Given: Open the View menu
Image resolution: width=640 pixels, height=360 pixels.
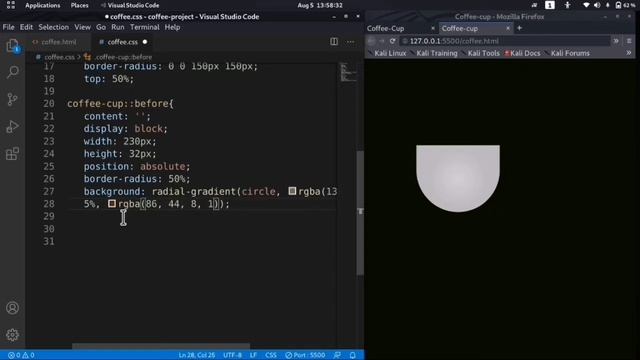Looking at the screenshot, I should point(82,27).
